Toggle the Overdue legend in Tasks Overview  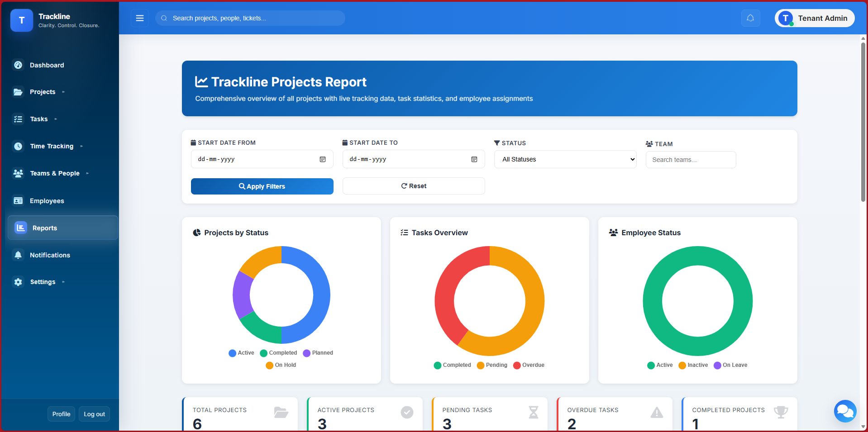(529, 365)
